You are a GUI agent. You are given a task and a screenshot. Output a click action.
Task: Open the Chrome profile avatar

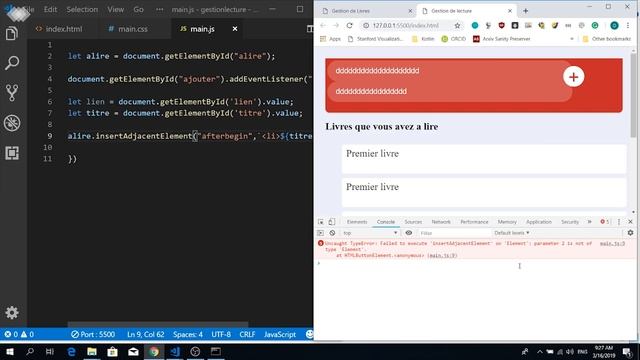[x=614, y=25]
